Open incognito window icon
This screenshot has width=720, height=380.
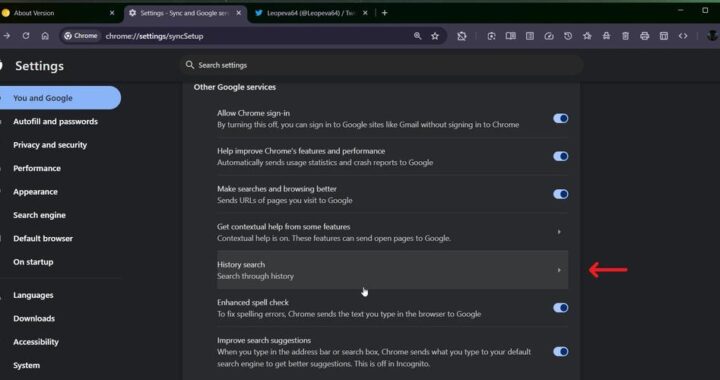(606, 36)
